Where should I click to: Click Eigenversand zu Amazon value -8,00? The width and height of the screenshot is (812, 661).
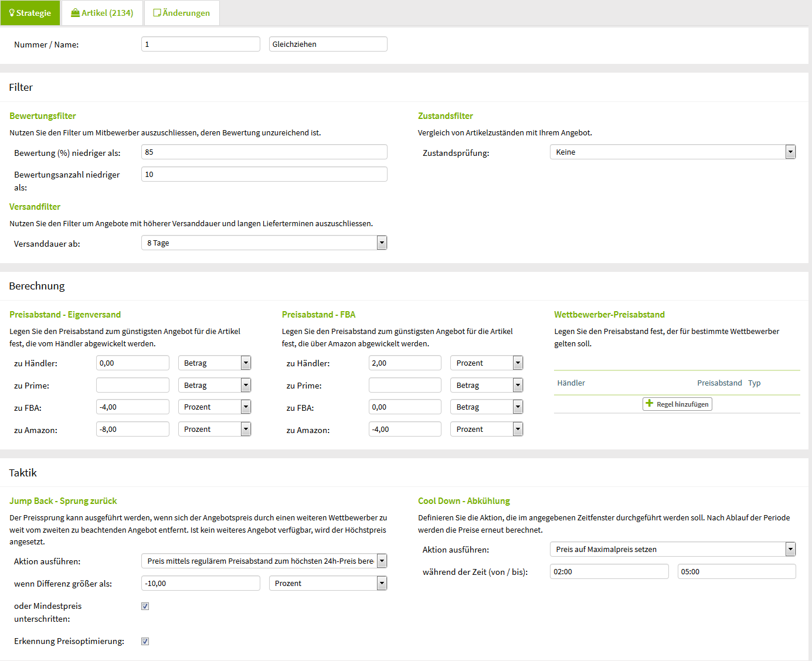pos(132,429)
